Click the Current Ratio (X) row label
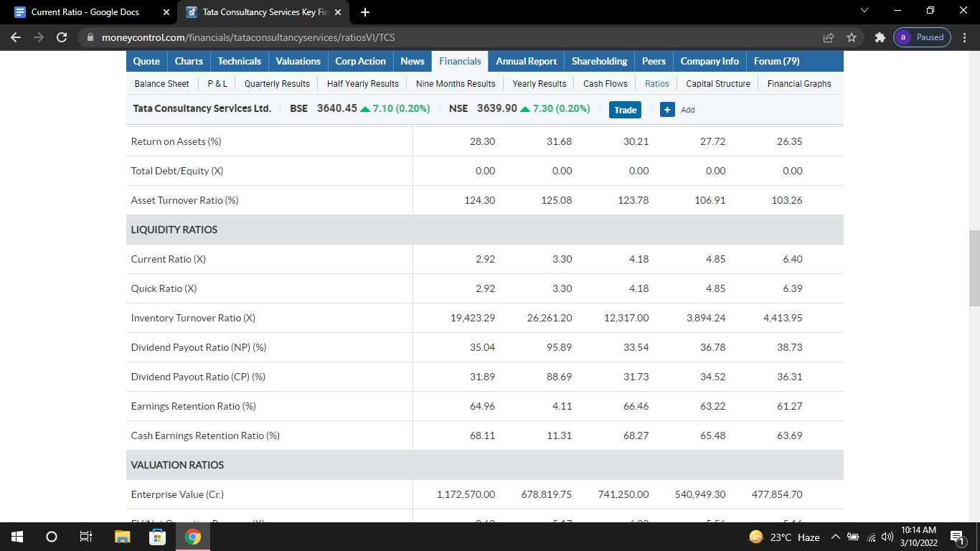 [x=169, y=259]
